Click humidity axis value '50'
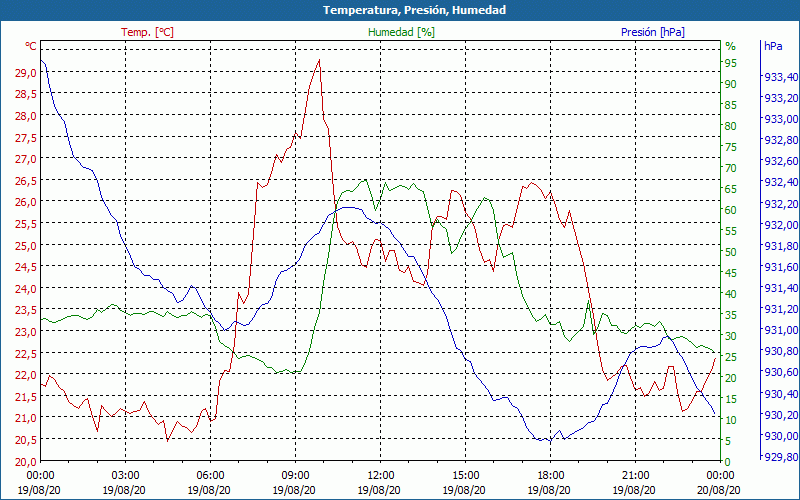800x500 pixels. coord(731,252)
